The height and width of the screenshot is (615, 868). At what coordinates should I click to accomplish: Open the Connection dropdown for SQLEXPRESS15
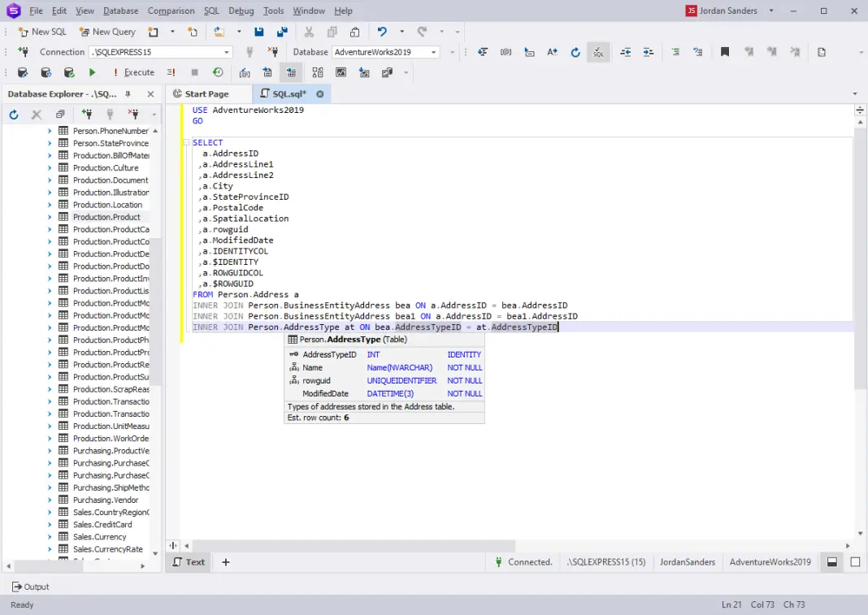pyautogui.click(x=227, y=51)
